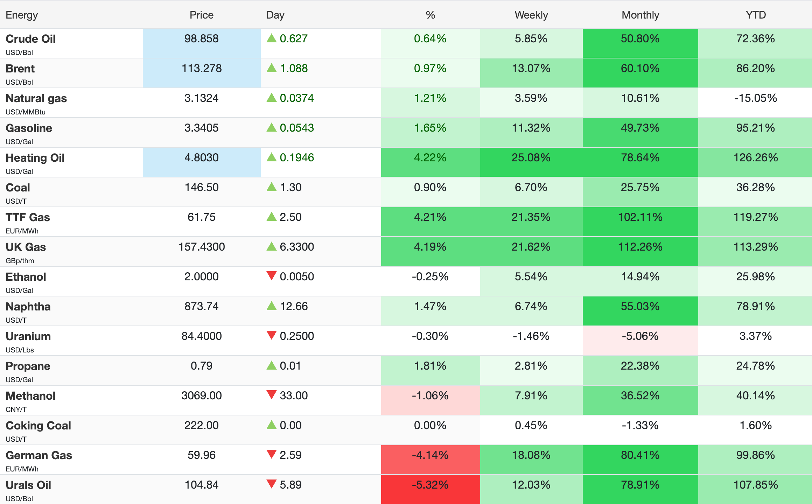Screen dimensions: 812x504
Task: Click the green UK Gas monthly 112.26% cell
Action: pos(640,247)
